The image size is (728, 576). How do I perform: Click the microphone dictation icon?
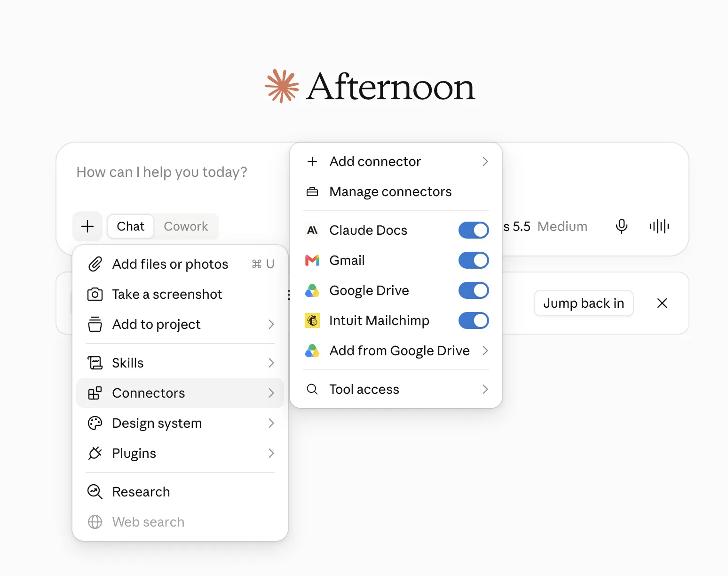point(622,226)
